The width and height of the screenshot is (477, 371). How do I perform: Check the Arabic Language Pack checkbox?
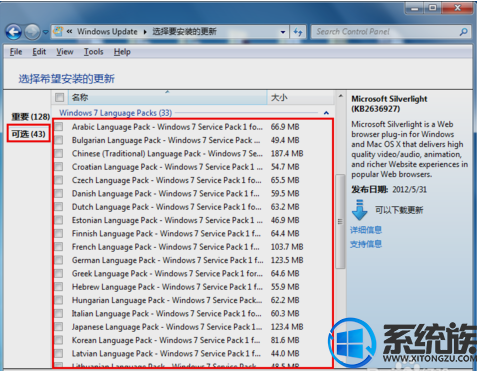point(59,127)
